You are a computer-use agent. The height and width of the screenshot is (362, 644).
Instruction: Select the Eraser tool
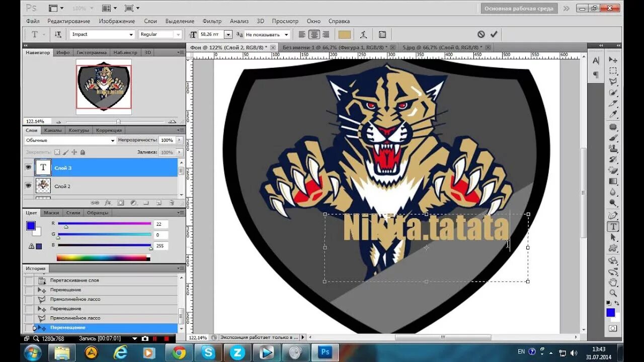[613, 170]
